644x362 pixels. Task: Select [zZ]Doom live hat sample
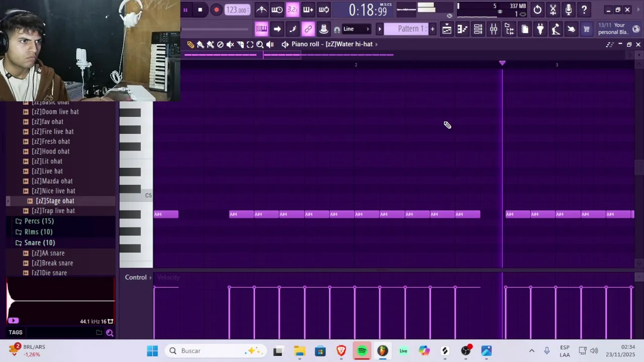coord(55,112)
